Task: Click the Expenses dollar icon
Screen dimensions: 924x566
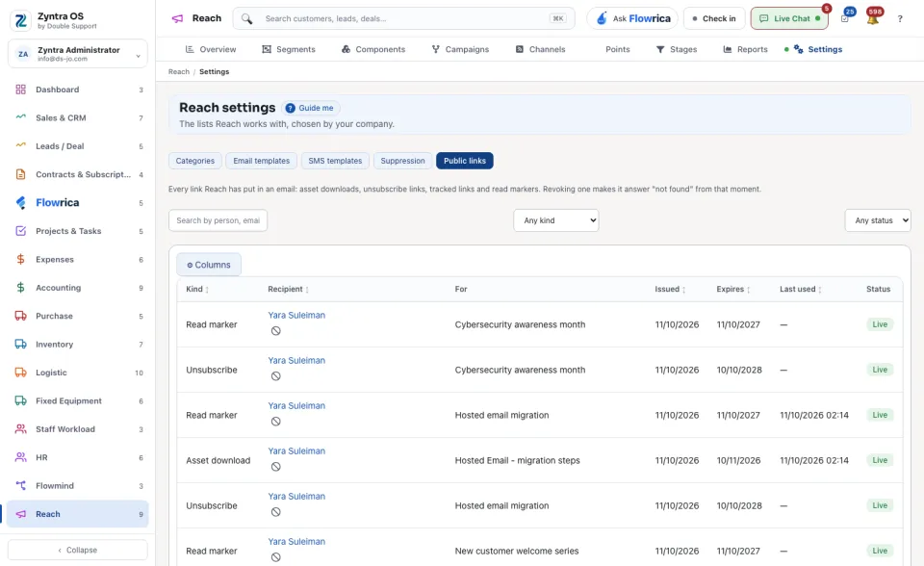Action: (x=20, y=260)
